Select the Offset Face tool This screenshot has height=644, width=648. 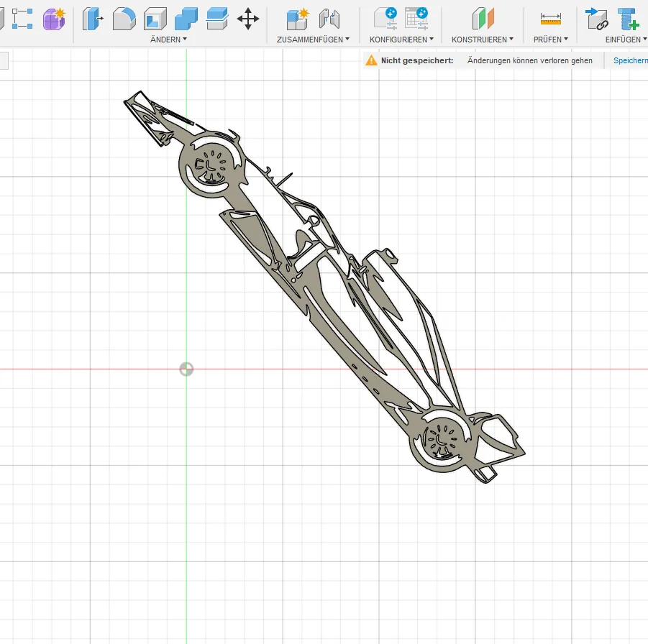click(217, 19)
